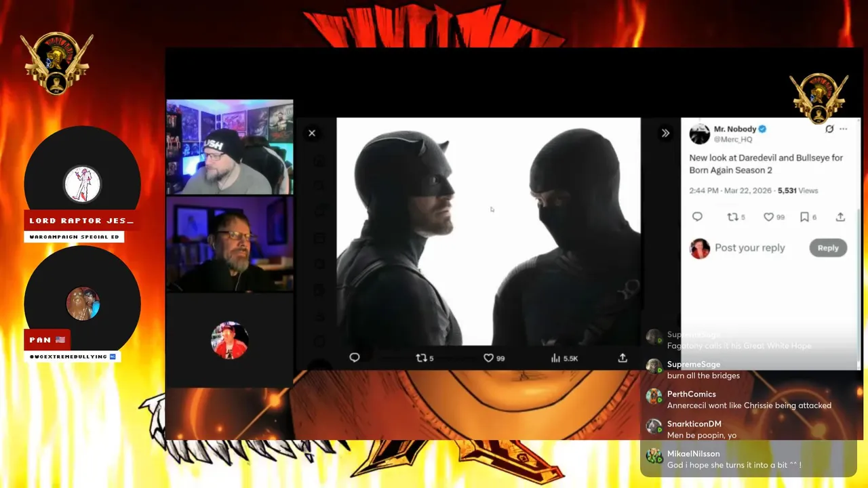
Task: Click the PAN name label
Action: tap(47, 340)
